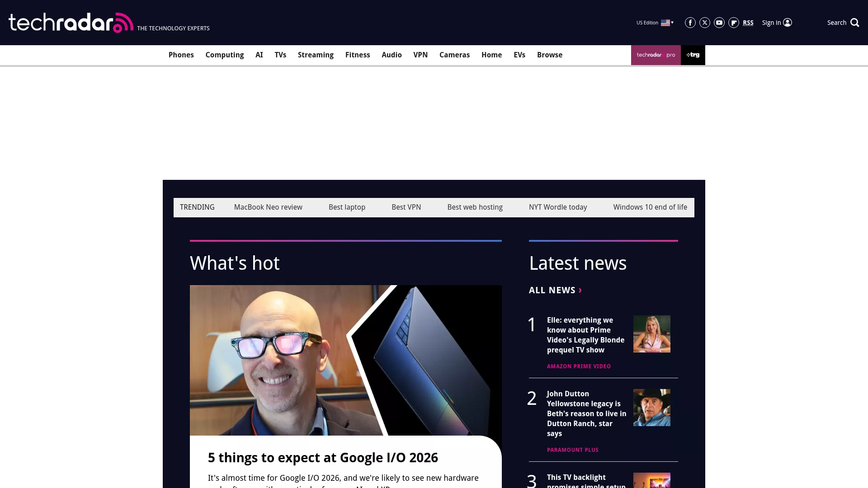Open TechRadar YouTube channel icon
The image size is (868, 488).
(719, 23)
